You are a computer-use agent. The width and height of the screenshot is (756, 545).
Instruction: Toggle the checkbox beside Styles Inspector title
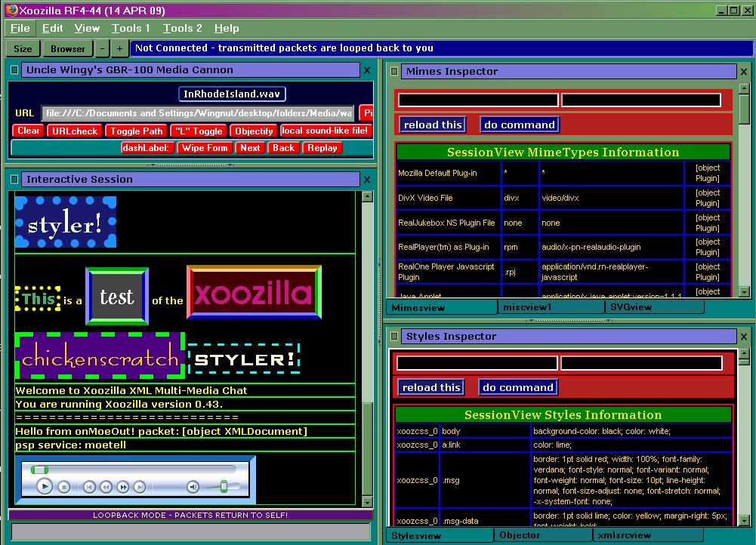(x=394, y=337)
